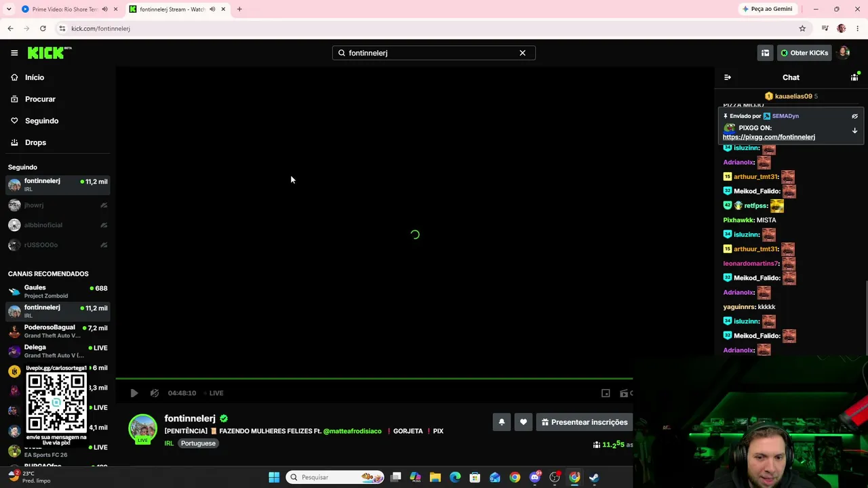Image resolution: width=868 pixels, height=488 pixels.
Task: Select offline channel jhowrj
Action: pos(58,205)
